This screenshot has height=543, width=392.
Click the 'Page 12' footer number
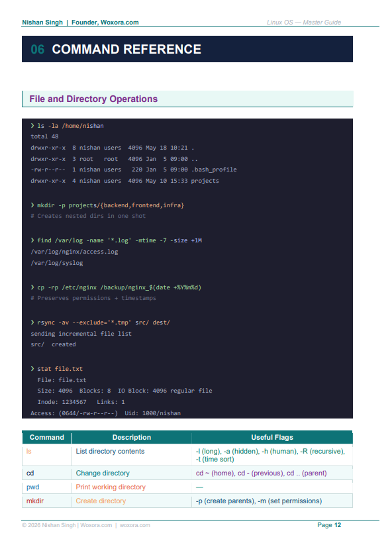pyautogui.click(x=329, y=525)
